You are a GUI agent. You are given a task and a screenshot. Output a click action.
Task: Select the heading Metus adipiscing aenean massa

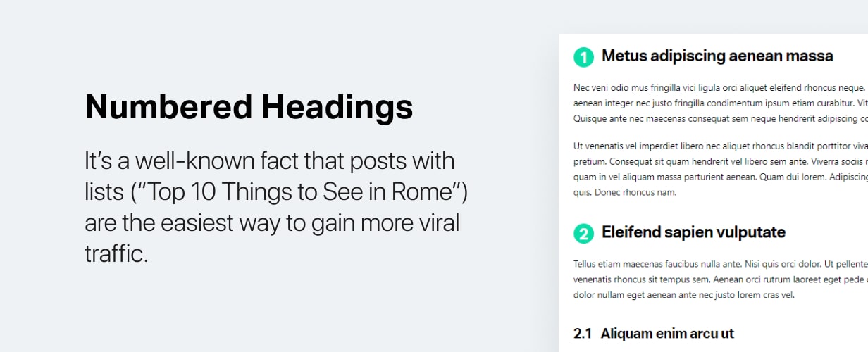[717, 56]
